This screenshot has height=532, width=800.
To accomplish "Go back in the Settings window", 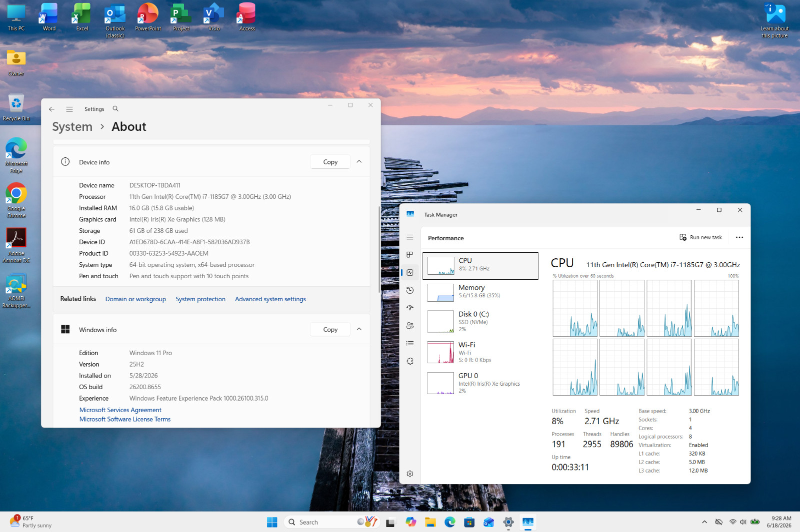I will 51,109.
